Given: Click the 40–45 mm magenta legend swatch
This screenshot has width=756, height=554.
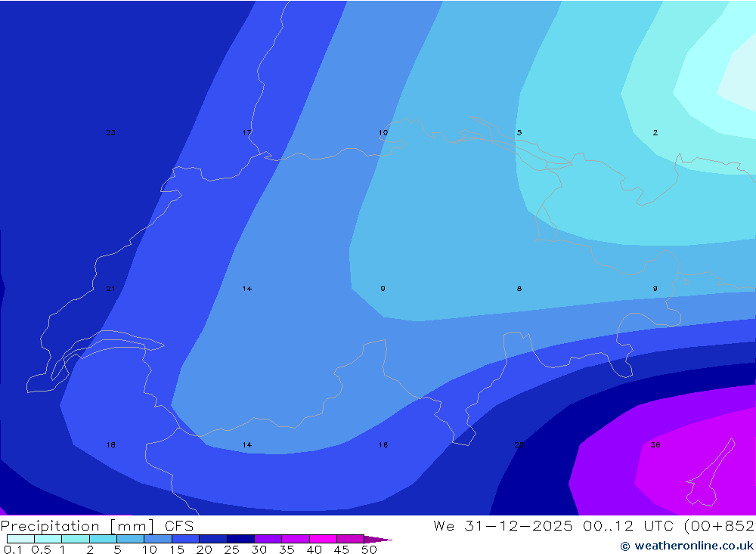Looking at the screenshot, I should (x=323, y=539).
